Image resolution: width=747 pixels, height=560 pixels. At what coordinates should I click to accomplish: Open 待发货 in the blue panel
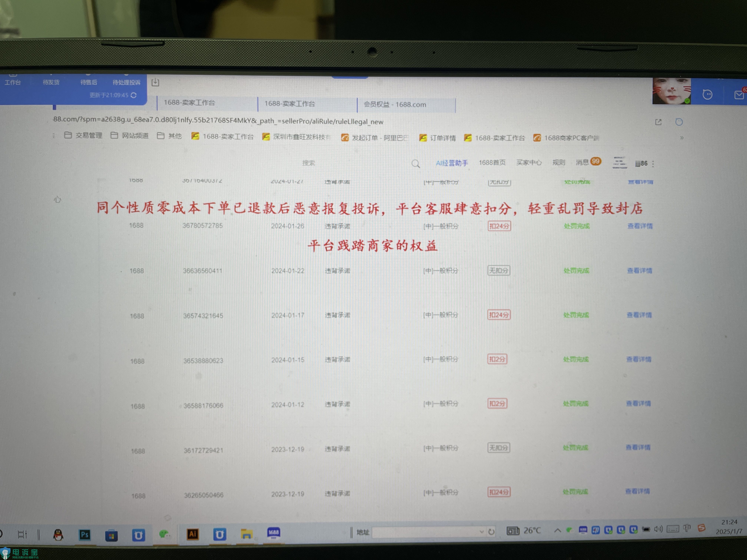pos(51,82)
